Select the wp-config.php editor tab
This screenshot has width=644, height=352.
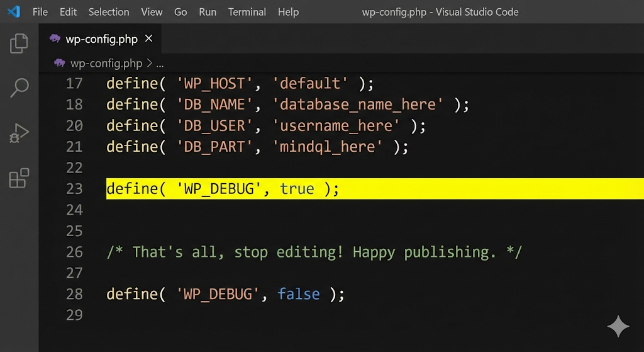click(x=101, y=38)
